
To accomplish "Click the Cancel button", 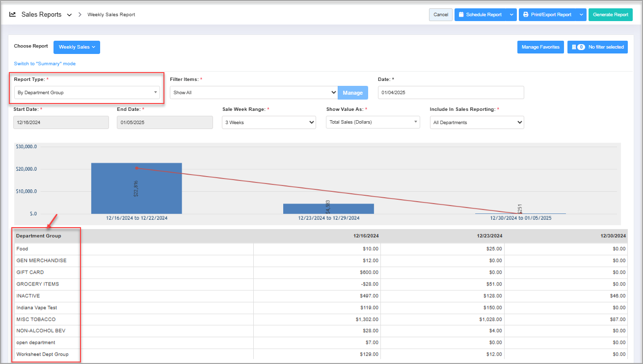I will pyautogui.click(x=441, y=15).
